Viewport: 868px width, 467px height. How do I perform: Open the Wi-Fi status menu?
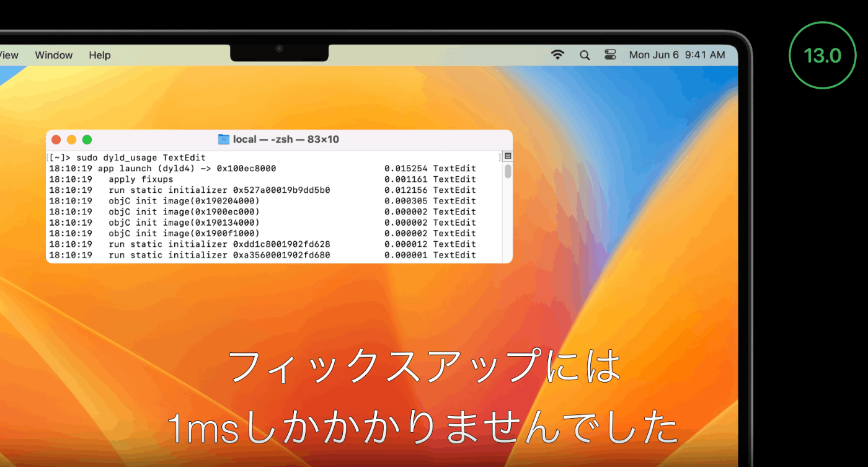(x=558, y=55)
